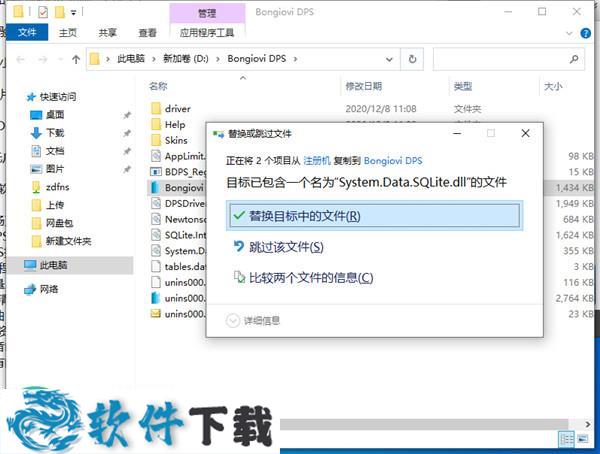This screenshot has width=600, height=454.
Task: Switch to details view layout icon
Action: [x=567, y=439]
